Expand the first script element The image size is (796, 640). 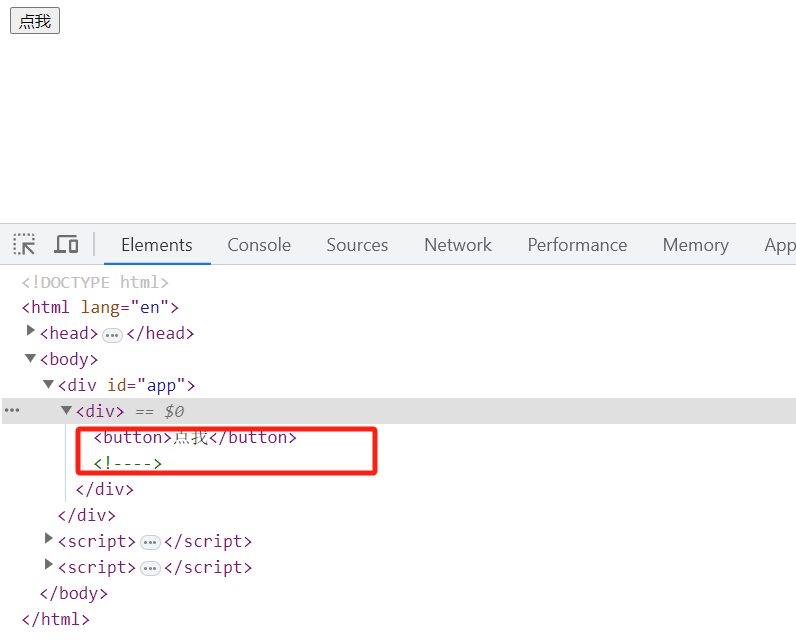click(49, 540)
